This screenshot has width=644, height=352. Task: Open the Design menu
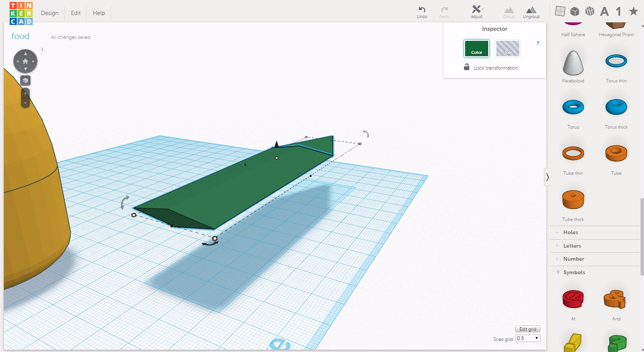[50, 13]
